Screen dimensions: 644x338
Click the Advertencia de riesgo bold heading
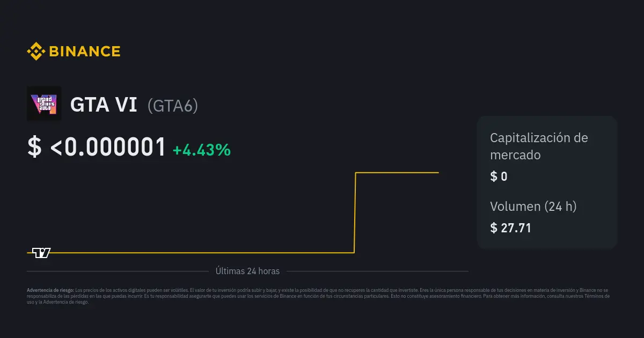tap(50, 290)
